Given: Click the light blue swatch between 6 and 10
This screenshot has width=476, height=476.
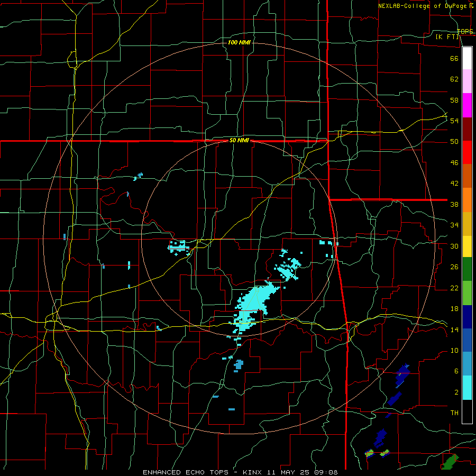Looking at the screenshot, I should click(x=467, y=364).
